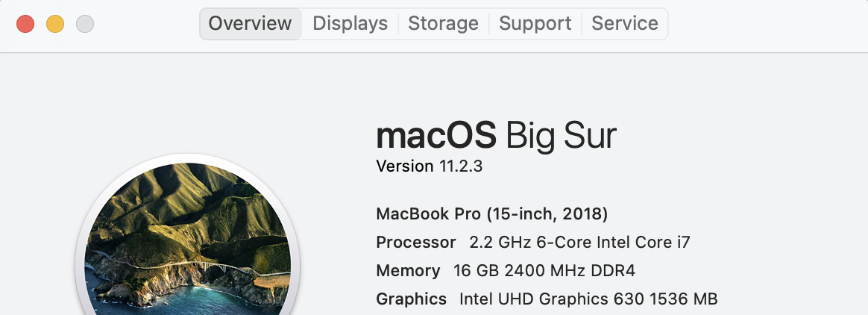The image size is (868, 315).
Task: Click Version 11.2.3 to reveal build number
Action: 429,166
